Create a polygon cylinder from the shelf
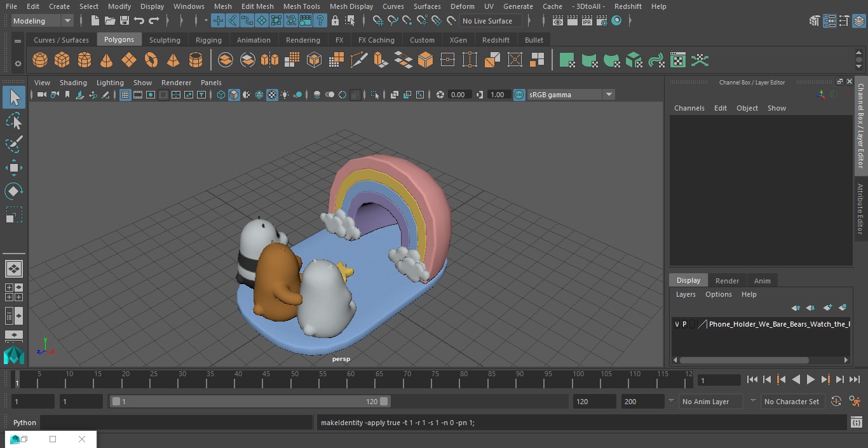Screen dimensions: 868x448 [x=85, y=60]
